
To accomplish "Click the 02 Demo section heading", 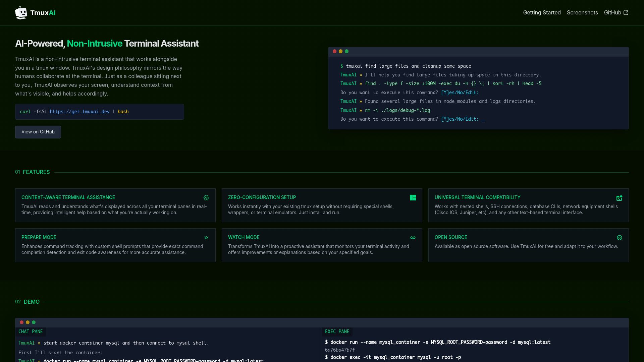I will tap(28, 302).
